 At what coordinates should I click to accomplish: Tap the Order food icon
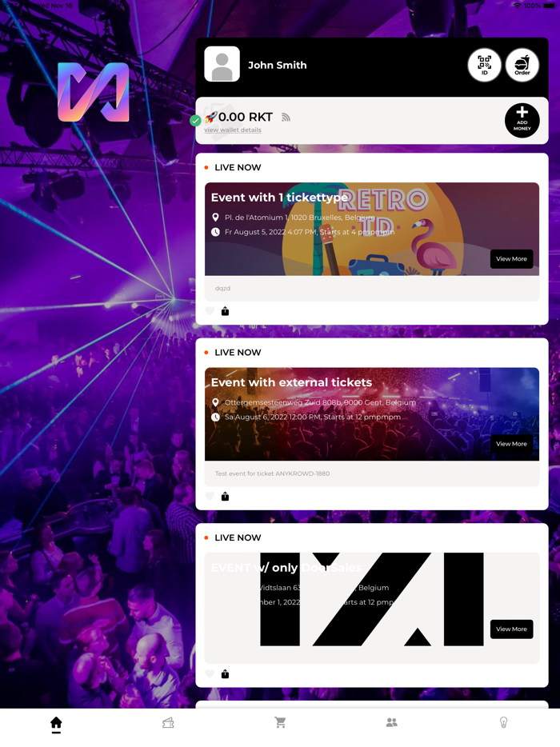tap(522, 65)
